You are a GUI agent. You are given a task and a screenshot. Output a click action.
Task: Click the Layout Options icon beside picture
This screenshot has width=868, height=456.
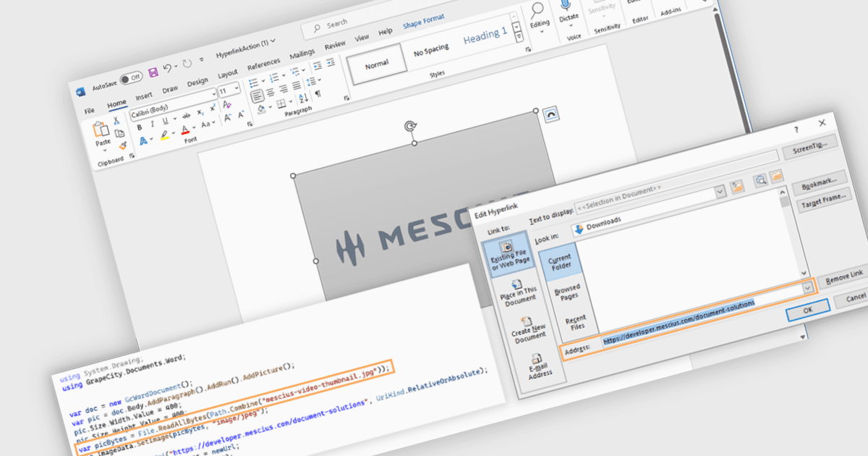pyautogui.click(x=551, y=116)
